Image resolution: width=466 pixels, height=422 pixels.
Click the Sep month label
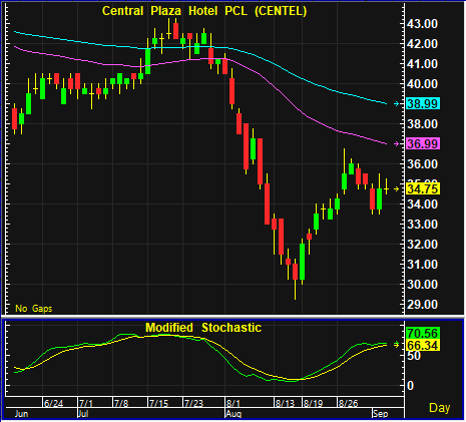click(380, 414)
